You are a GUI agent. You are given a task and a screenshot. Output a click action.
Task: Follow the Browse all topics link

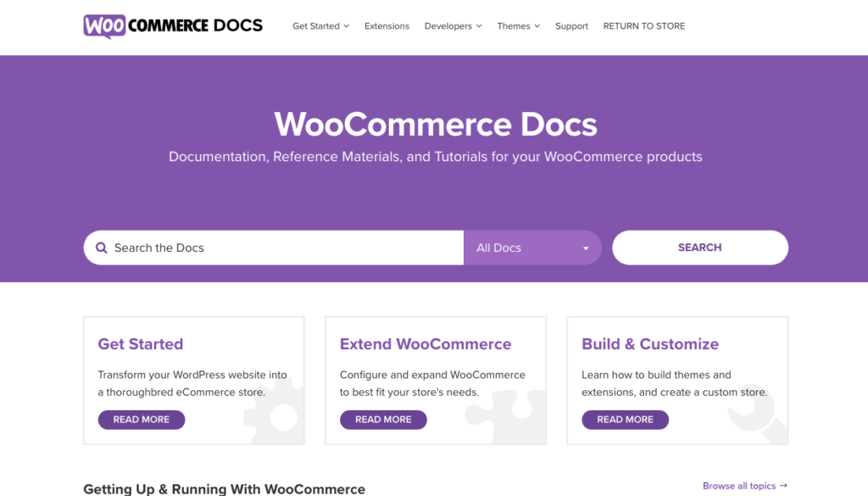pos(744,486)
